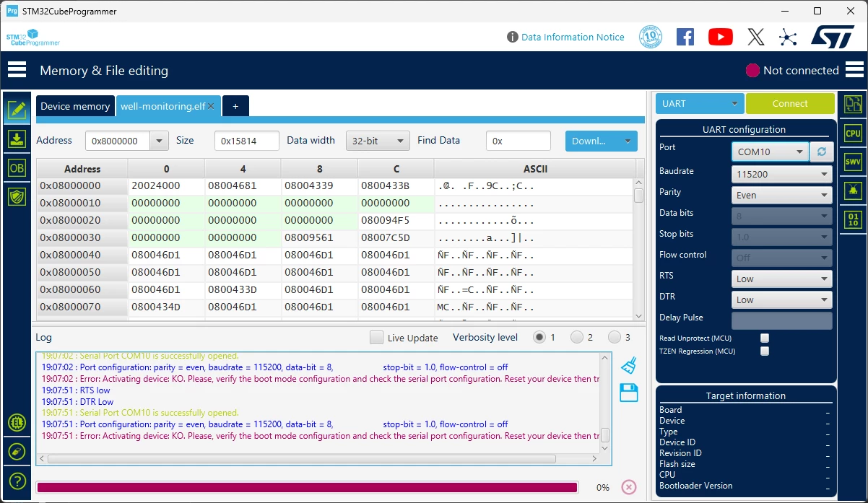
Task: Click the Find Data input field
Action: tap(518, 141)
